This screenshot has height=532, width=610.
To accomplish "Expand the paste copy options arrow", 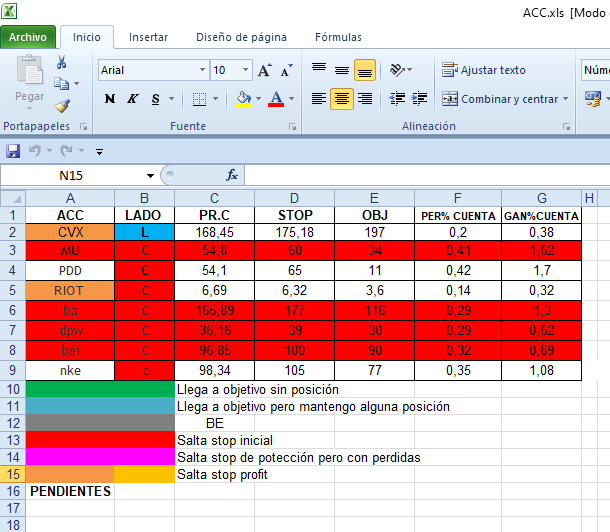I will point(77,84).
